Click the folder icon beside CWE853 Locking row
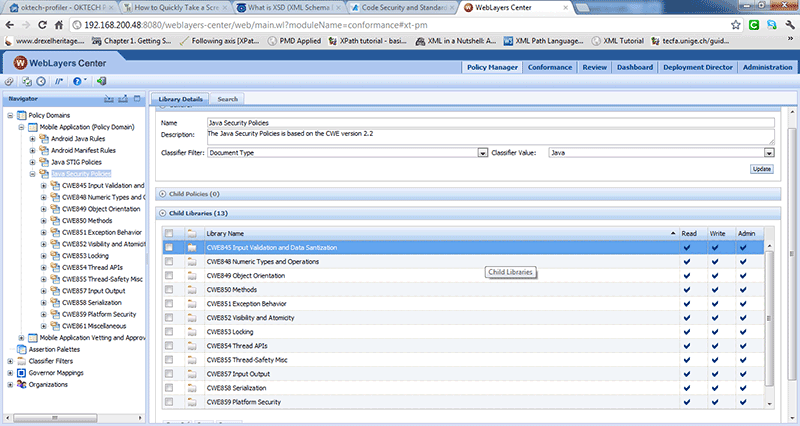Image resolution: width=800 pixels, height=426 pixels. (x=192, y=332)
